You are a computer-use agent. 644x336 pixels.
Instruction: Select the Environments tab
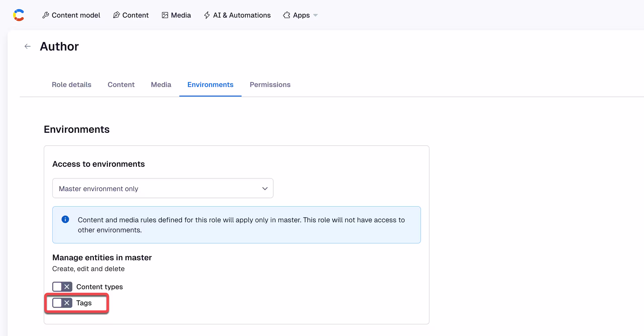tap(210, 85)
